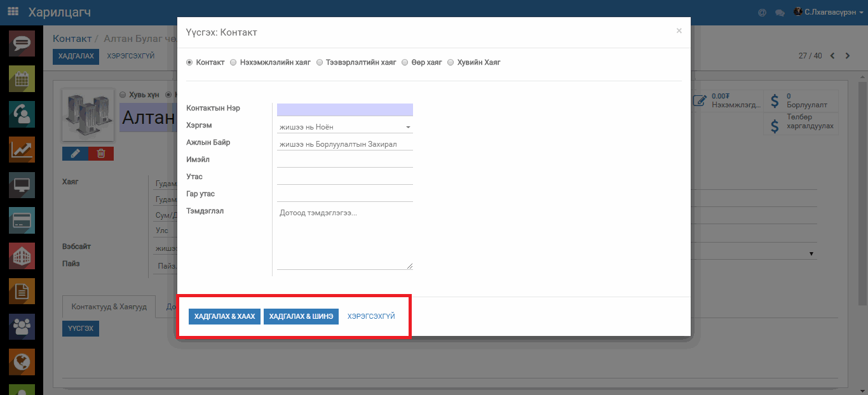The image size is (868, 395).
Task: Open conversations icon in top bar
Action: (780, 13)
